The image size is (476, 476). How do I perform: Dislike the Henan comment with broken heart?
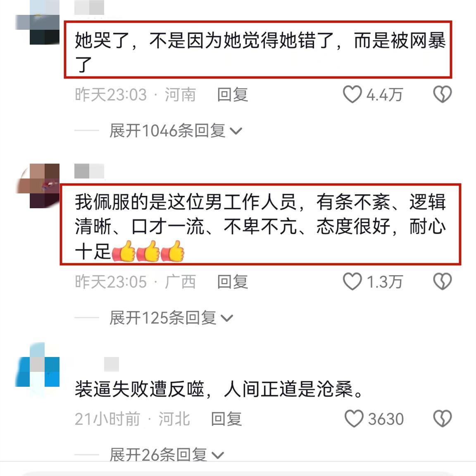pos(442,94)
